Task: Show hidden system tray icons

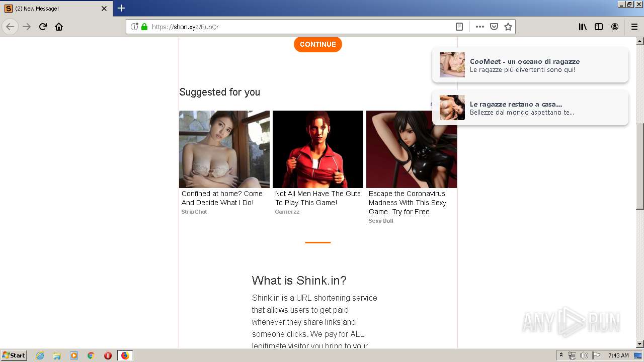Action: [561, 355]
